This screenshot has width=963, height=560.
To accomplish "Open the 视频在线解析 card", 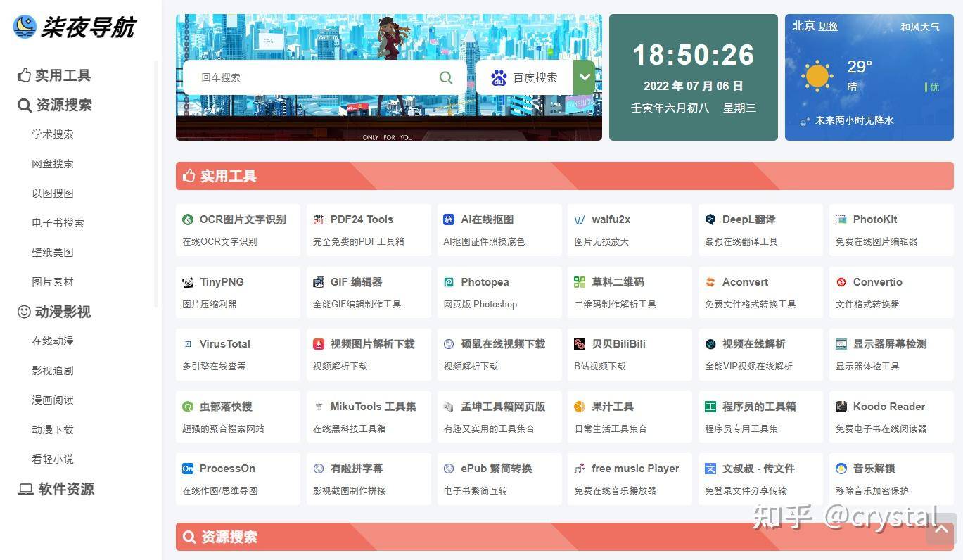I will tap(760, 355).
